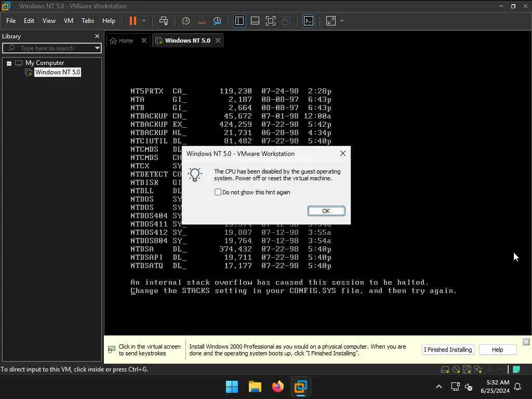The height and width of the screenshot is (399, 532).
Task: Dismiss the yellow install hint bar
Action: (526, 342)
